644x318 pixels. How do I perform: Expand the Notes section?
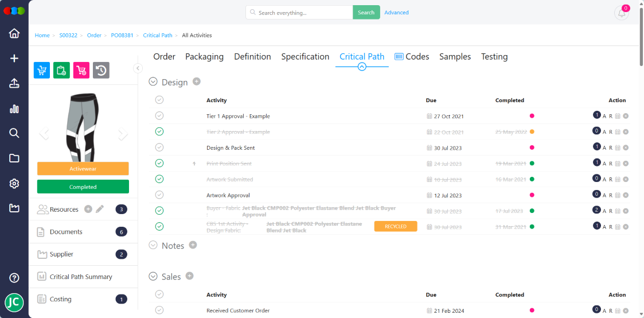coord(153,245)
